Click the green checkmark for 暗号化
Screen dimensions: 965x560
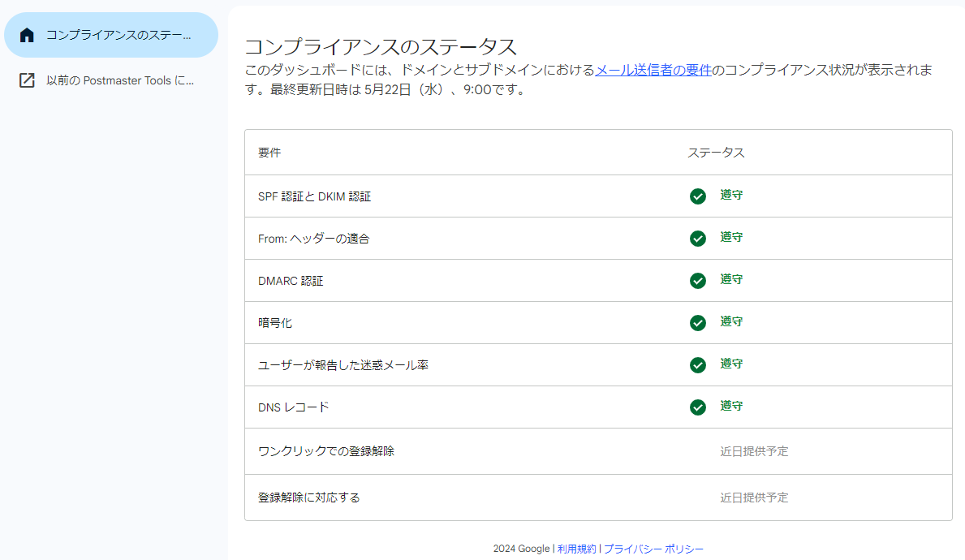pyautogui.click(x=697, y=322)
